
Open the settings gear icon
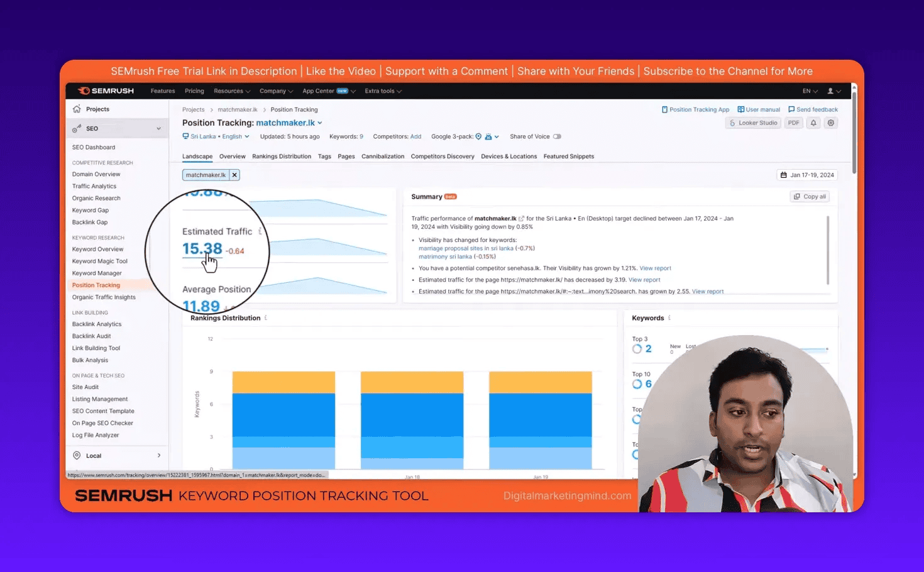pyautogui.click(x=831, y=123)
